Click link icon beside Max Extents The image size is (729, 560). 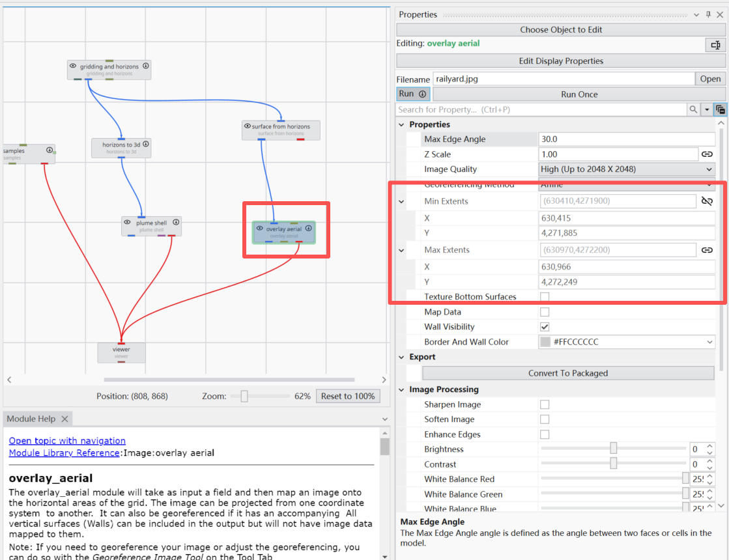coord(707,250)
